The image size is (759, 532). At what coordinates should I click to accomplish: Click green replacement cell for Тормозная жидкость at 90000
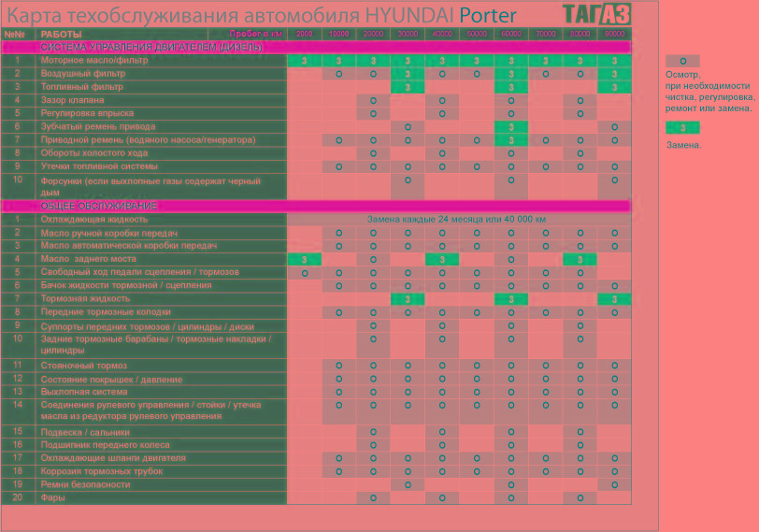(615, 299)
